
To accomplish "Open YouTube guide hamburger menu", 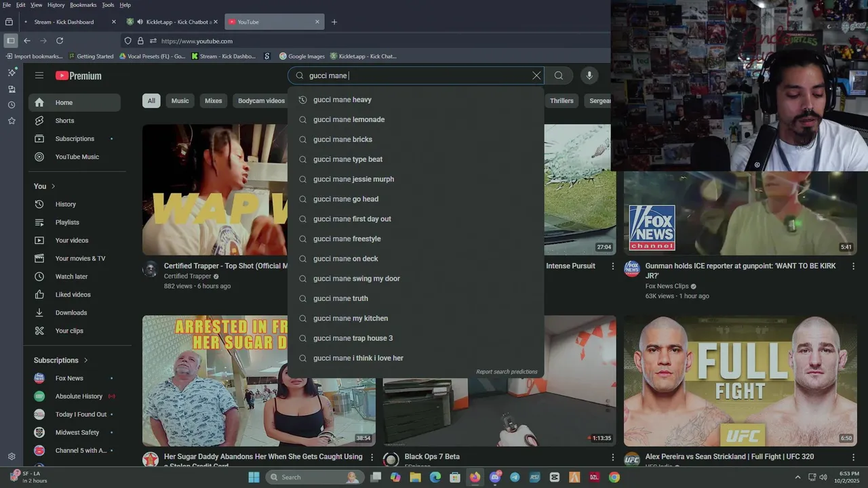I will (x=39, y=75).
